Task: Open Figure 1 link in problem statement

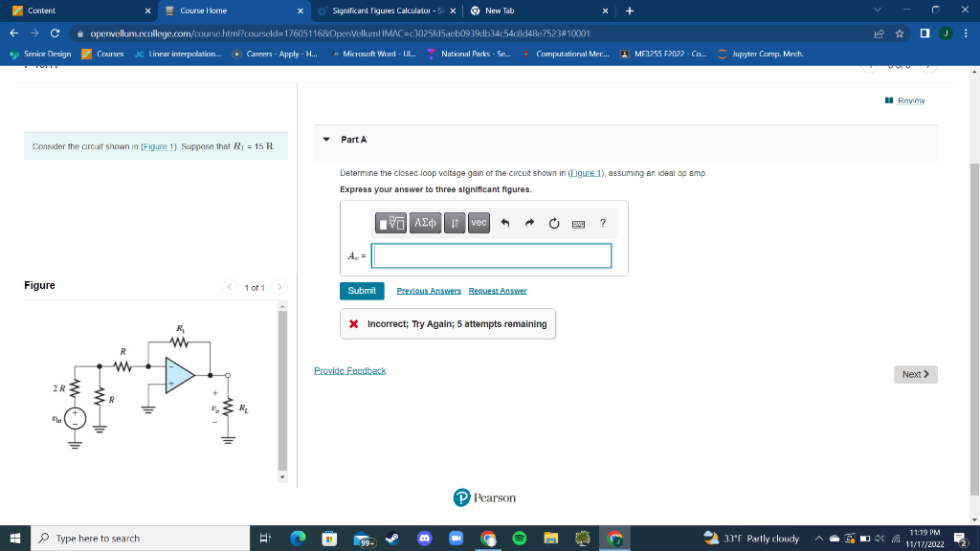Action: [159, 146]
